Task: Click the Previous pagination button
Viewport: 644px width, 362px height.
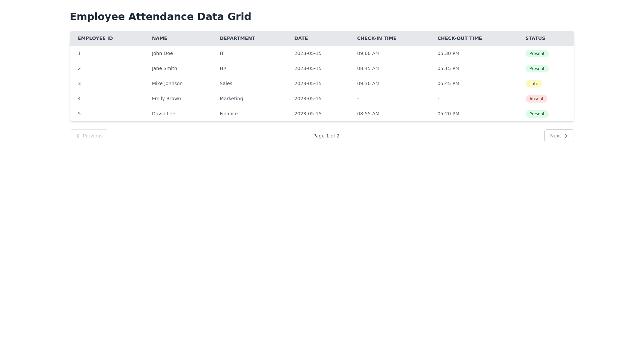Action: coord(89,136)
